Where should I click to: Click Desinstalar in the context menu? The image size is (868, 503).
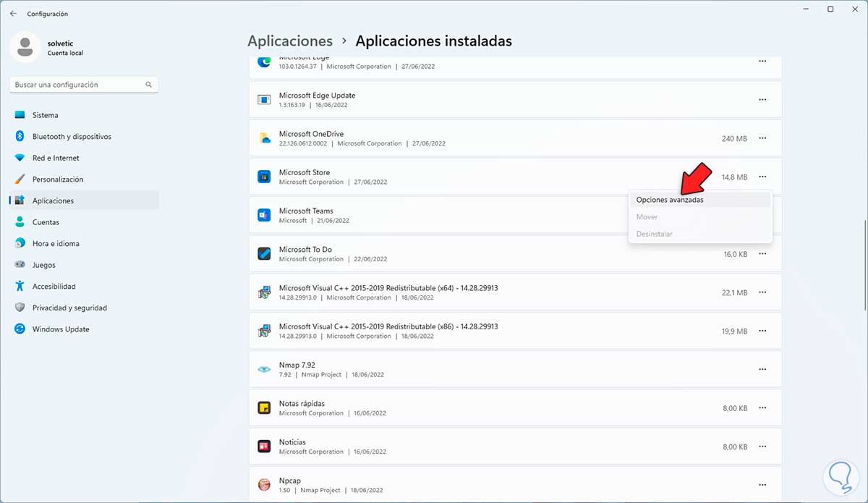point(700,234)
